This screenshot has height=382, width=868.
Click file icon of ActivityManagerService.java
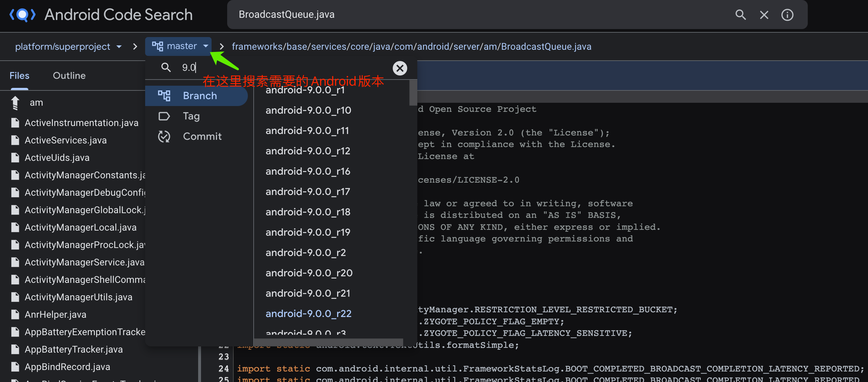pos(15,262)
